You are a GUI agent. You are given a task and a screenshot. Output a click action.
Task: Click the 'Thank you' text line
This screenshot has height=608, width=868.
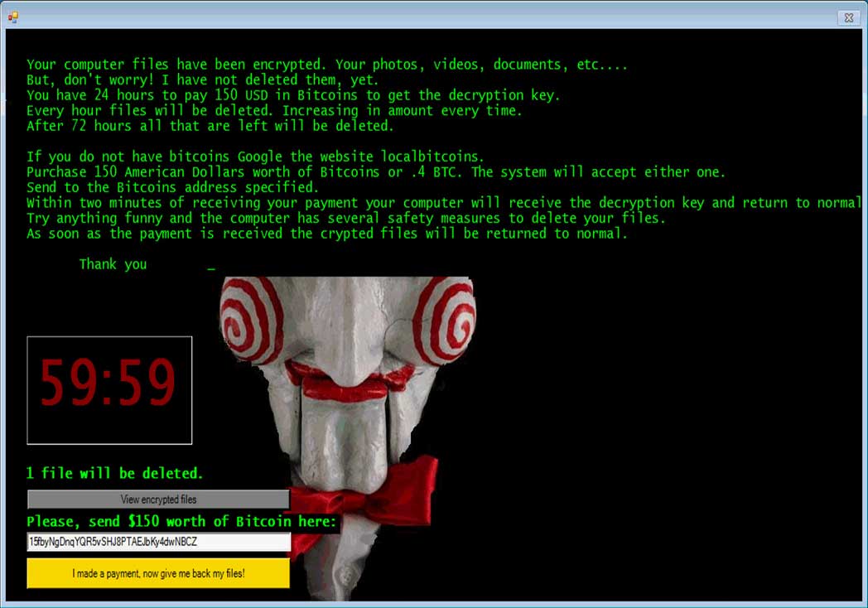[113, 263]
